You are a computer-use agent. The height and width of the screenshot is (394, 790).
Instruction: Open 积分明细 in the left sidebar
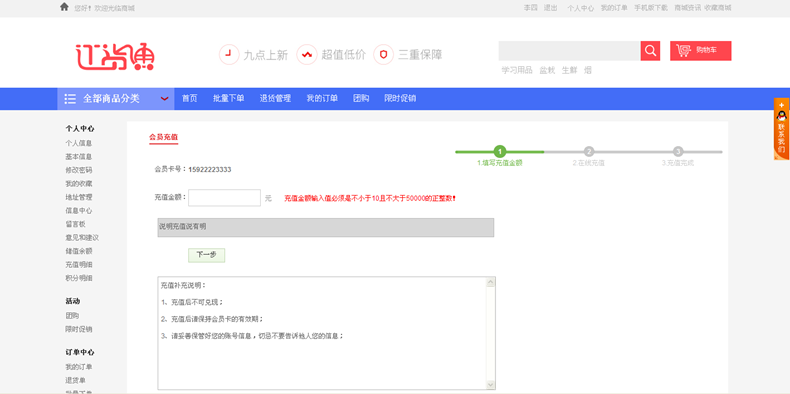tap(79, 278)
